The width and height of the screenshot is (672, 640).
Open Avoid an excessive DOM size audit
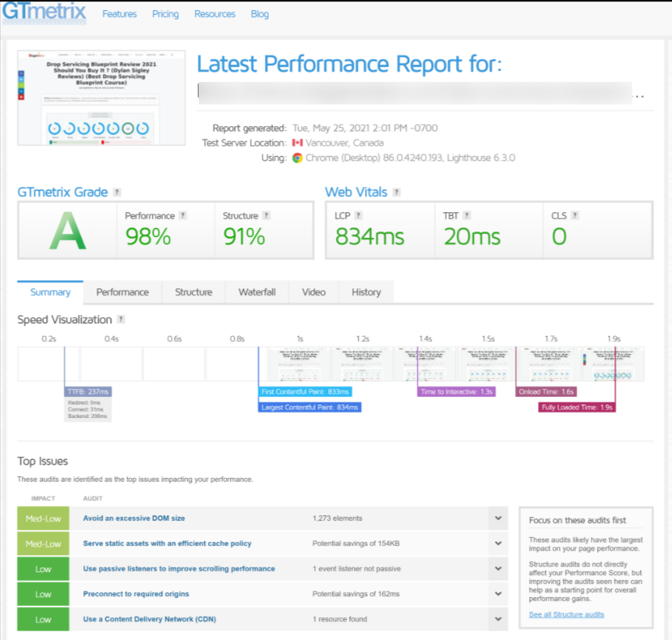click(x=134, y=518)
